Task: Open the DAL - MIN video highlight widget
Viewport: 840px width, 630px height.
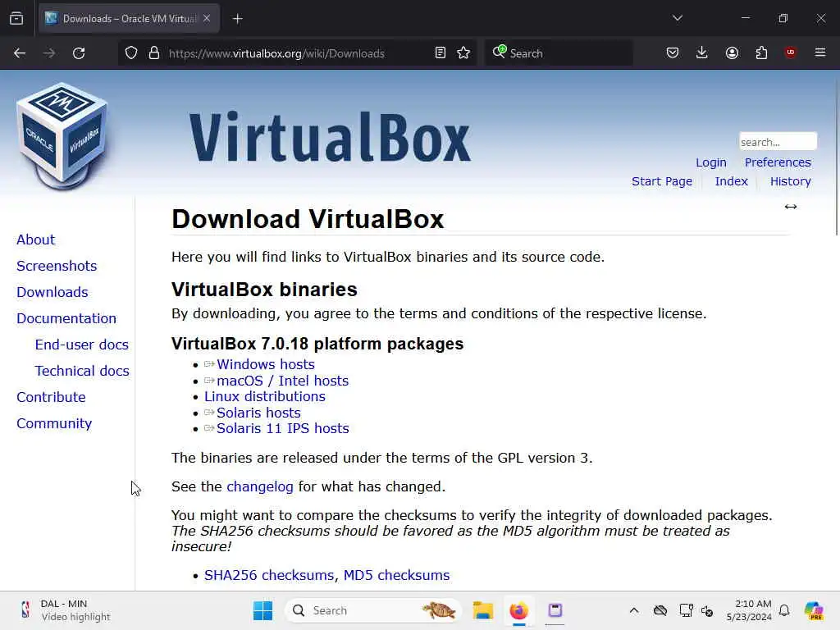Action: pos(64,610)
